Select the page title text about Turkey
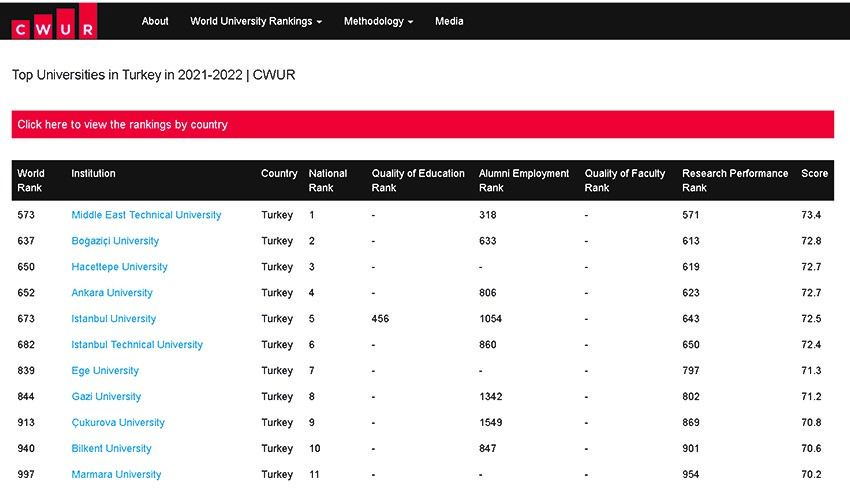The height and width of the screenshot is (492, 850). (153, 75)
